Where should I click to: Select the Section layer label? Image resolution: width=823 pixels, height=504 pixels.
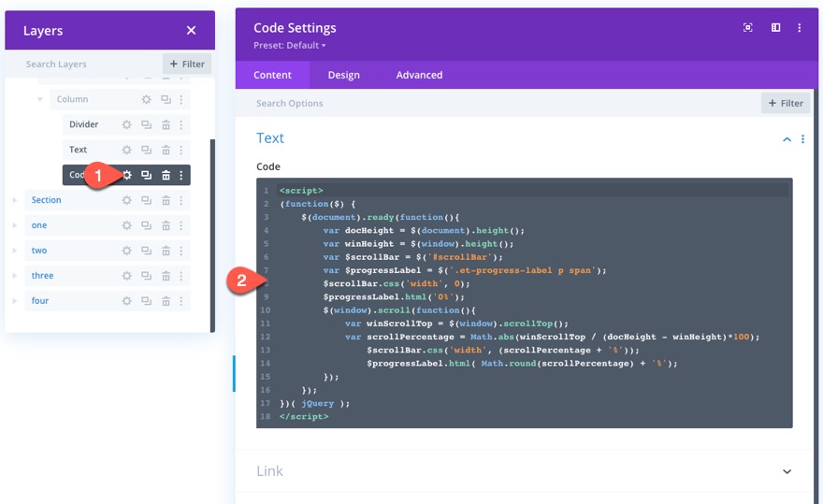click(46, 200)
